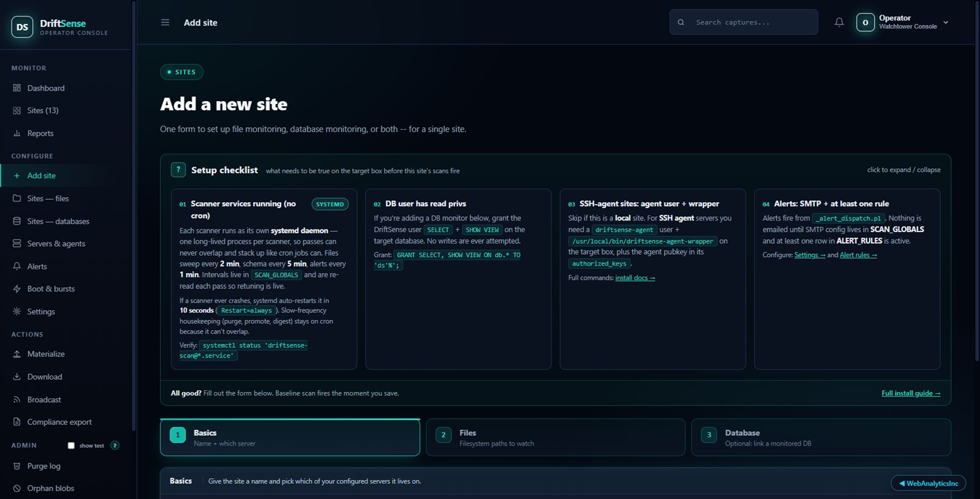Click the DriftSense DS logo icon
Viewport: 980px width, 499px height.
pos(22,27)
